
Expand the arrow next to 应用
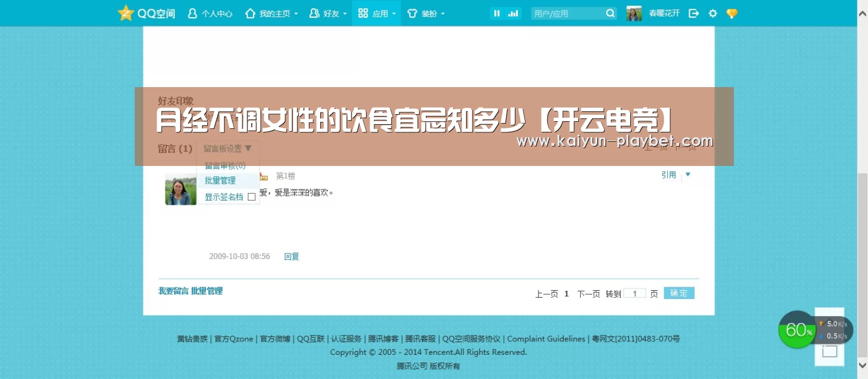pyautogui.click(x=394, y=14)
